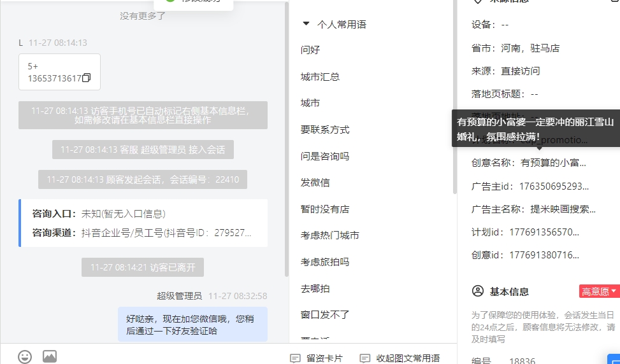Select the 考虑旅拍吗 quick phrase
The height and width of the screenshot is (364, 620).
coord(324,262)
